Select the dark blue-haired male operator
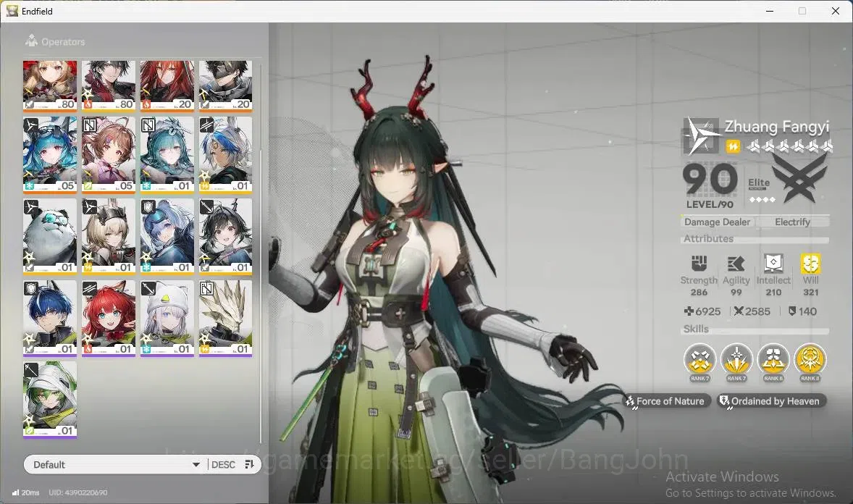 [50, 318]
